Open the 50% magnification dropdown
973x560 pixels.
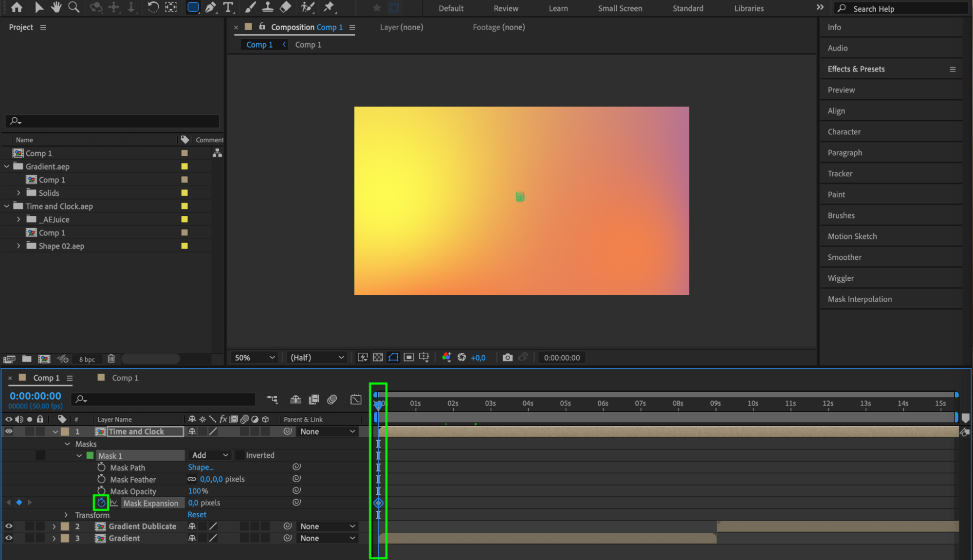[x=255, y=358]
